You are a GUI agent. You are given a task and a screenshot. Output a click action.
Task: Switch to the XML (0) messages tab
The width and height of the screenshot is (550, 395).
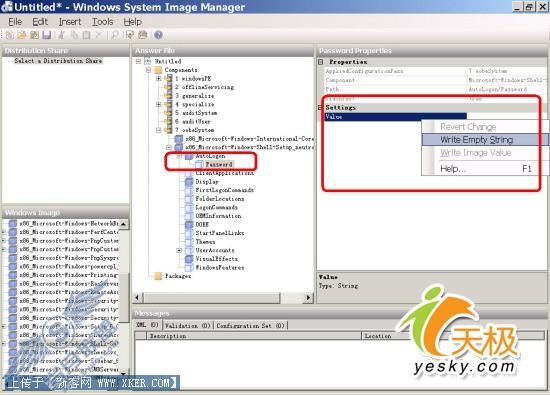(147, 325)
